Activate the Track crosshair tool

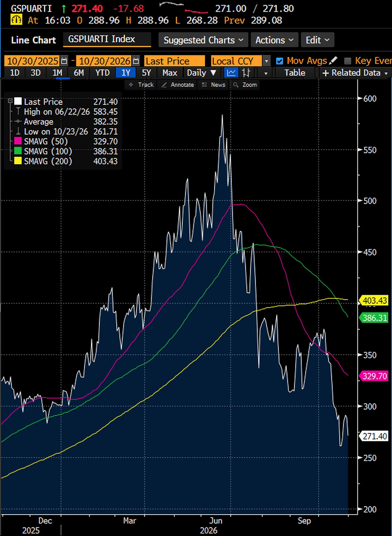pos(141,85)
